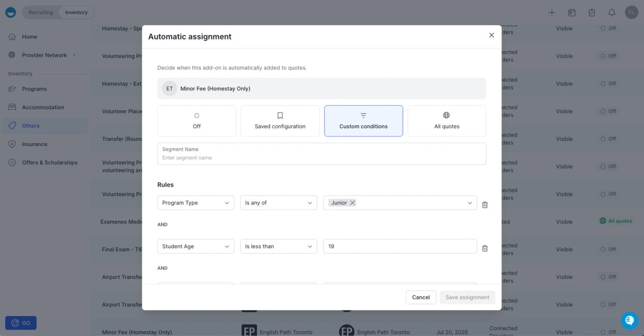Viewport: 644px width, 336px height.
Task: Delete the Program Type rule
Action: [x=484, y=204]
